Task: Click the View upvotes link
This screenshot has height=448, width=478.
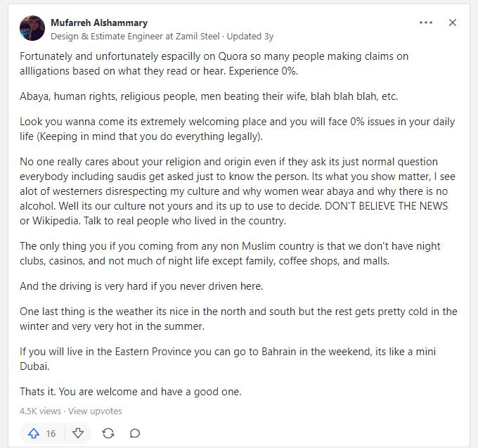Action: pyautogui.click(x=95, y=411)
